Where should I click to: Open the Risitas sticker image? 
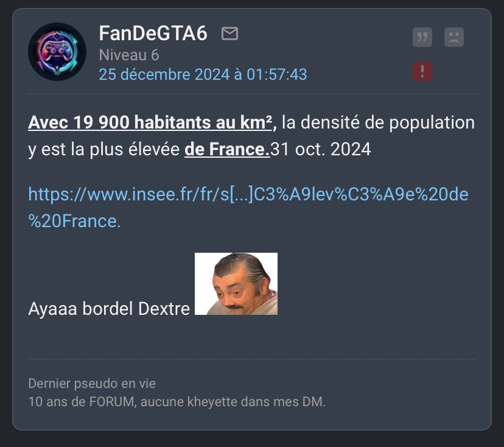(x=236, y=284)
